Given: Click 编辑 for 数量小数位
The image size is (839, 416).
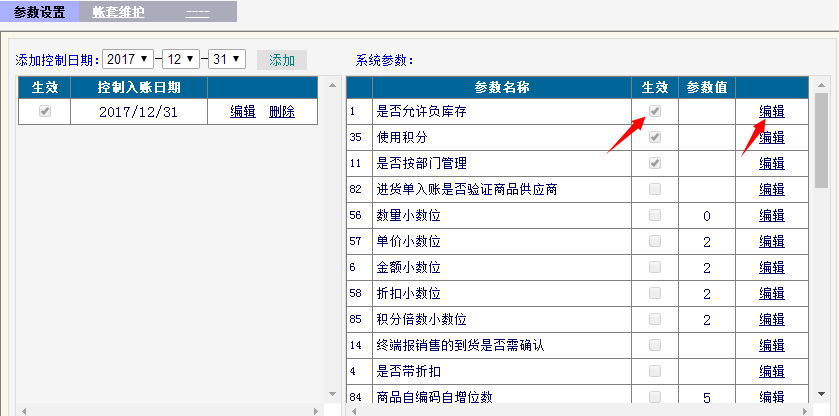Looking at the screenshot, I should tap(772, 216).
